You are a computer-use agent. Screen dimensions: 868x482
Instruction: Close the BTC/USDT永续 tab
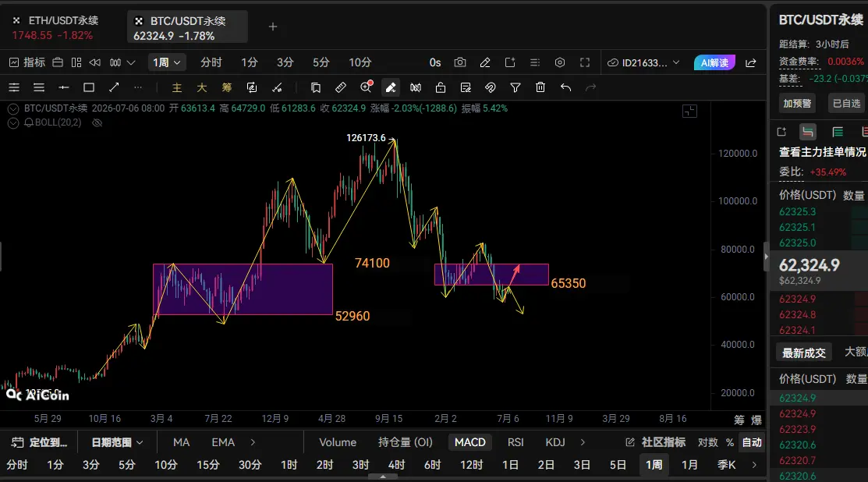pos(139,21)
